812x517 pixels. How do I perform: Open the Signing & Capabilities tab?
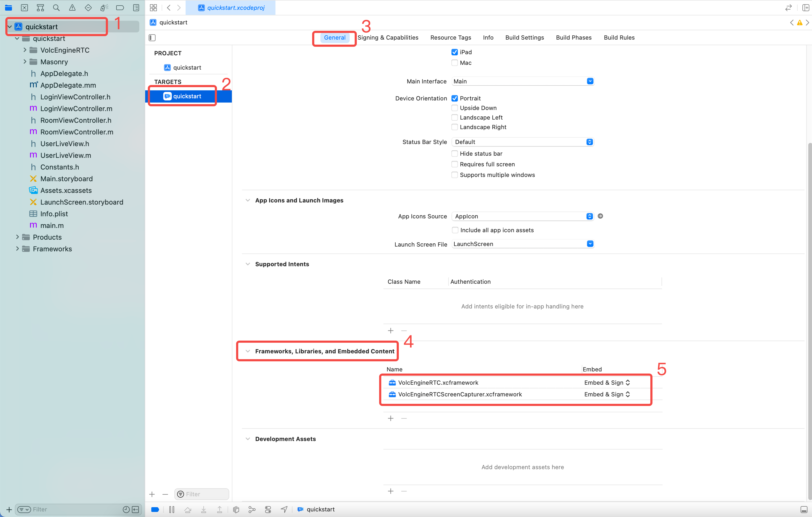tap(388, 37)
